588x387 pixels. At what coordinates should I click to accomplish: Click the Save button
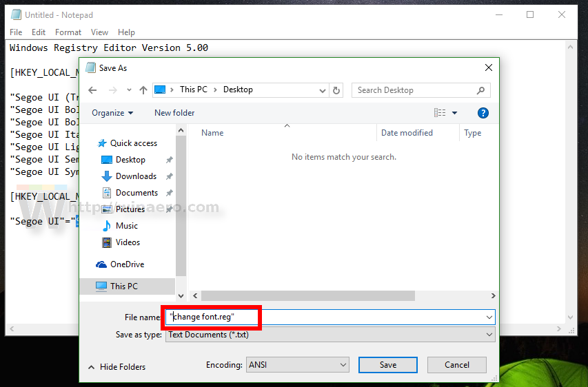pos(388,364)
